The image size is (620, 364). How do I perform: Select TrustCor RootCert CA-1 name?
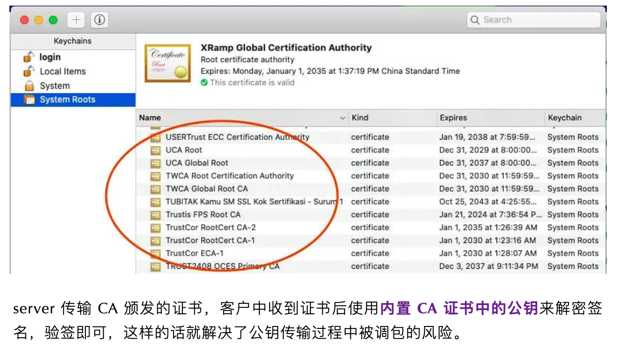211,240
